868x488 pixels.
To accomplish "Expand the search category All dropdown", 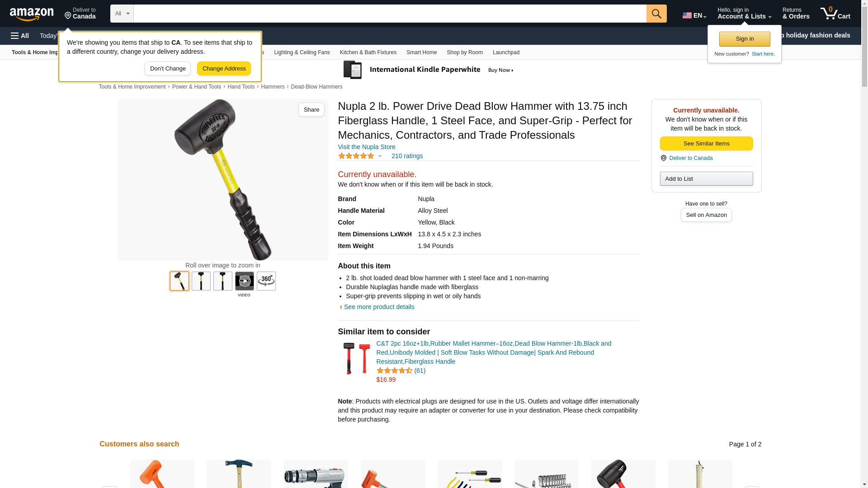I will tap(122, 14).
